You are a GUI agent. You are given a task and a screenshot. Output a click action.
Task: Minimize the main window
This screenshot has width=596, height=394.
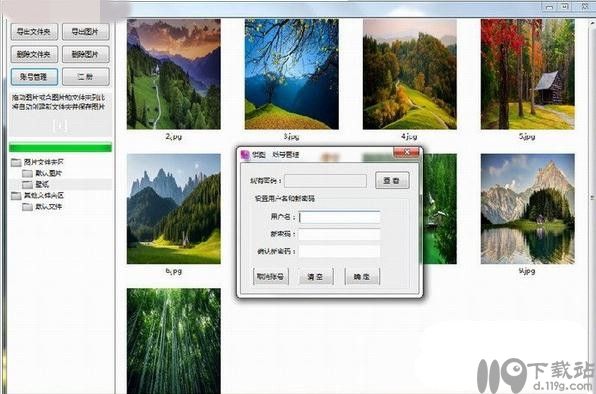point(550,7)
